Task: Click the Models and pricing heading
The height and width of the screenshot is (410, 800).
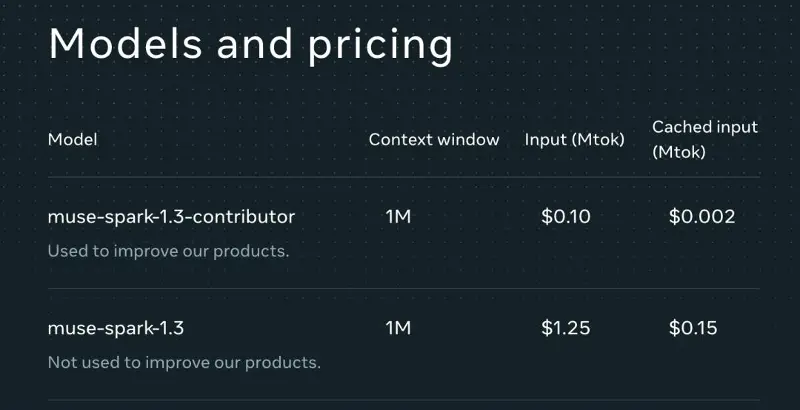Action: pyautogui.click(x=251, y=45)
